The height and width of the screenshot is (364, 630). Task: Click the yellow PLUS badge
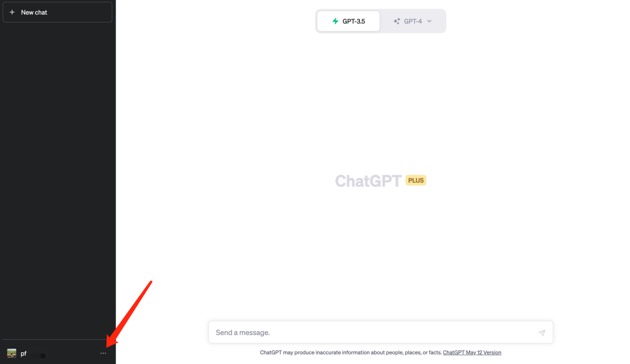[x=416, y=180]
